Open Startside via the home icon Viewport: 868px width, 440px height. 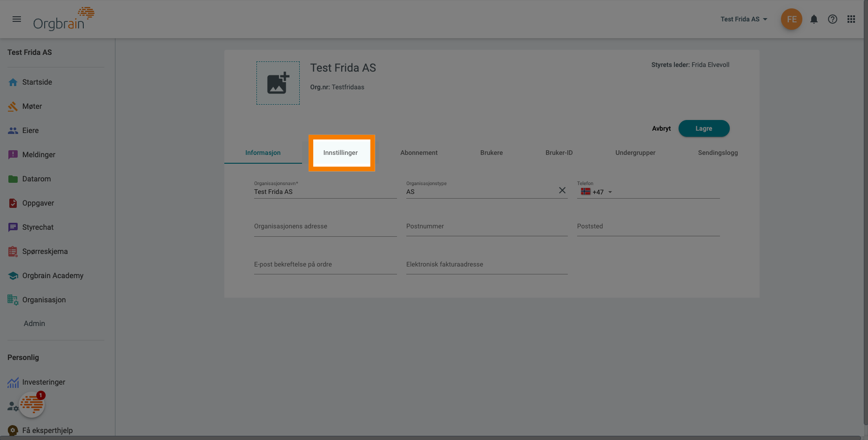click(x=13, y=82)
